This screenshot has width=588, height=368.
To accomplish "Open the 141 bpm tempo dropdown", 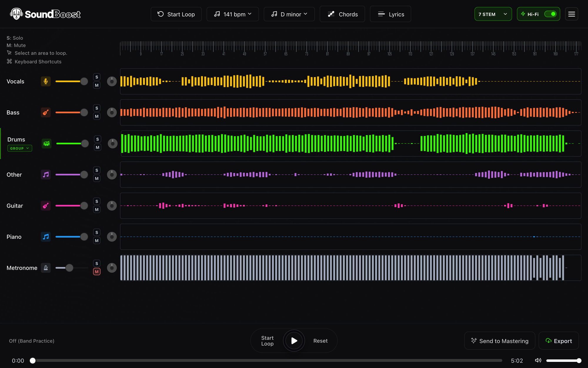I will (233, 14).
